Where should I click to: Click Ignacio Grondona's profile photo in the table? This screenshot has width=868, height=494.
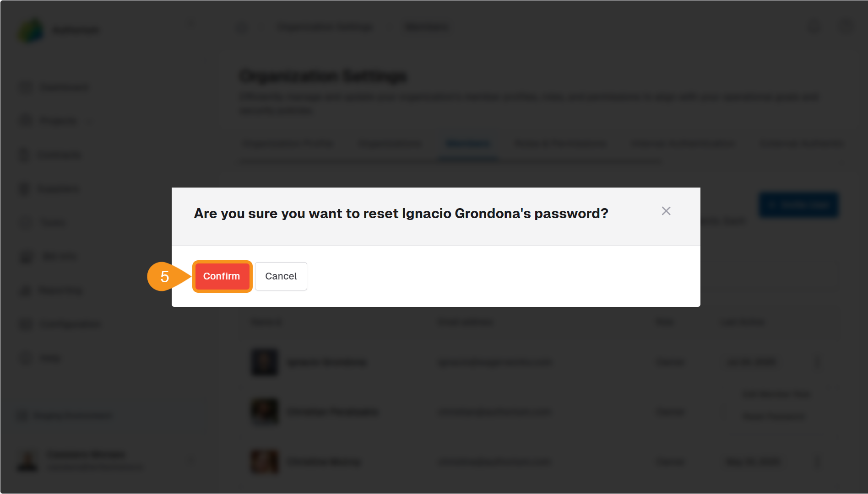264,362
